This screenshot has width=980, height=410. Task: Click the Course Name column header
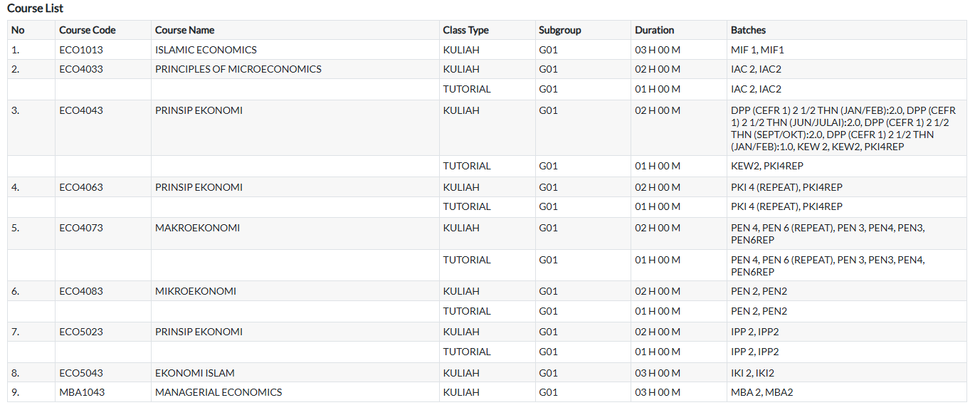point(184,30)
